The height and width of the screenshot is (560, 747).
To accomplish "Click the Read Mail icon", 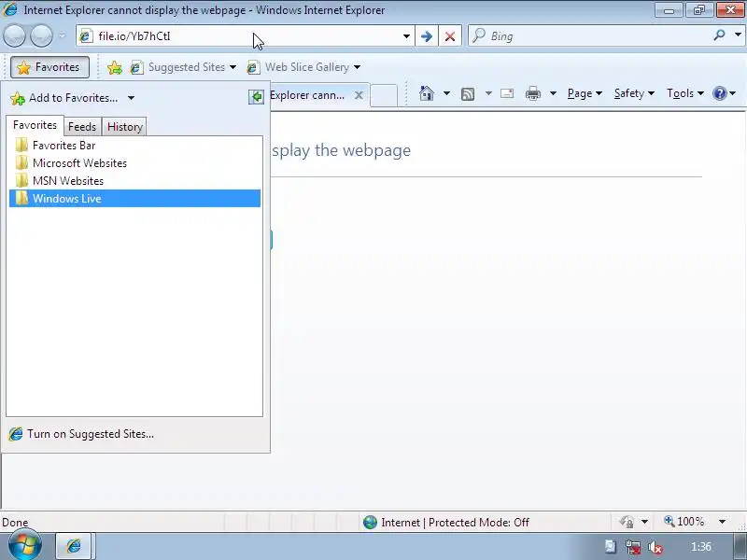I will click(x=507, y=93).
